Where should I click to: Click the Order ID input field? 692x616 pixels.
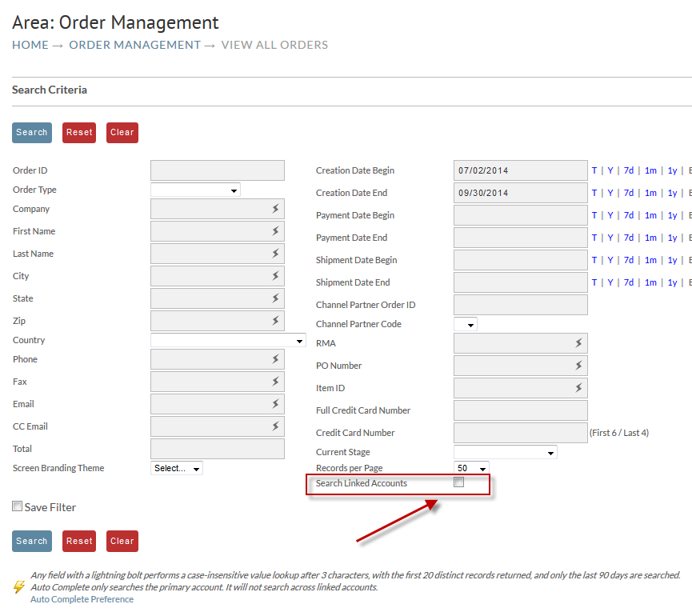[x=218, y=170]
